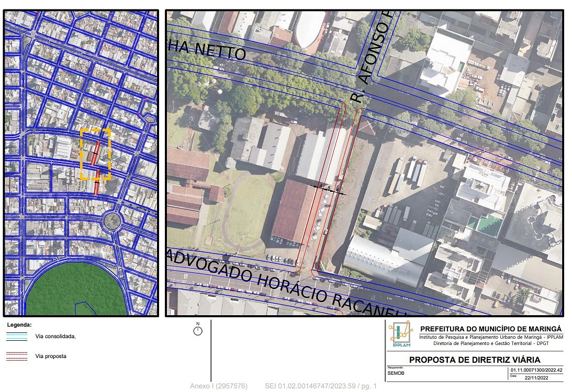This screenshot has height=392, width=572.
Task: Click the north arrow compass symbol
Action: (x=198, y=331)
